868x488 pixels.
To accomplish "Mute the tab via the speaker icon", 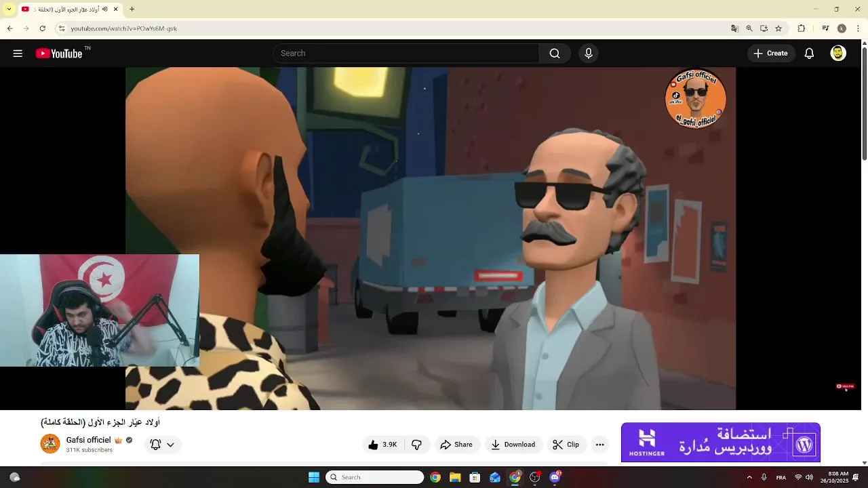I will (x=104, y=9).
